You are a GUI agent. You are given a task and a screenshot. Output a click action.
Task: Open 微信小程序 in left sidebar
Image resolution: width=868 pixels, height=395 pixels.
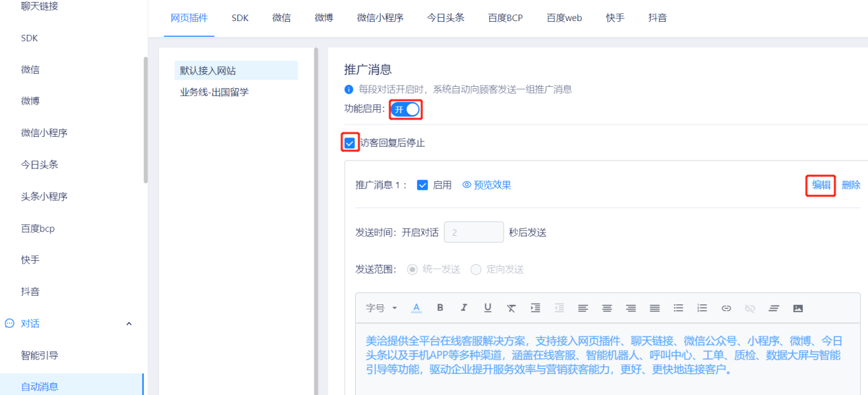pyautogui.click(x=44, y=133)
